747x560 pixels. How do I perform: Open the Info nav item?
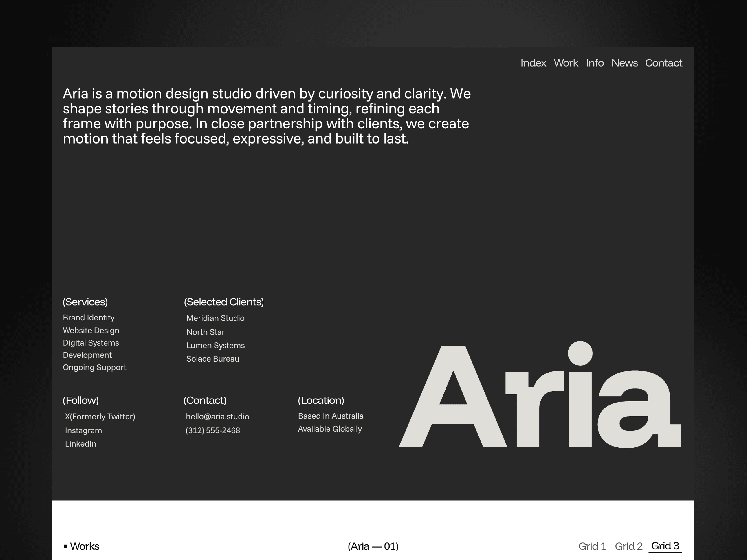595,63
